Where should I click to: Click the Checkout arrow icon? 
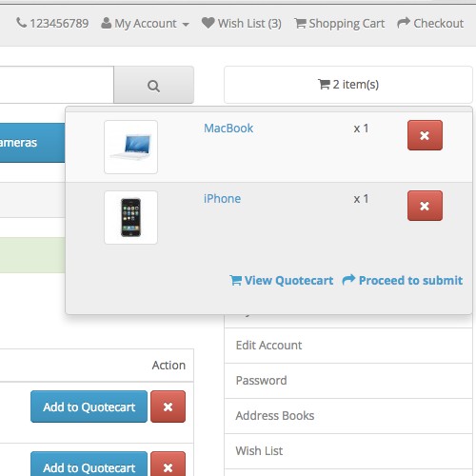pyautogui.click(x=404, y=23)
